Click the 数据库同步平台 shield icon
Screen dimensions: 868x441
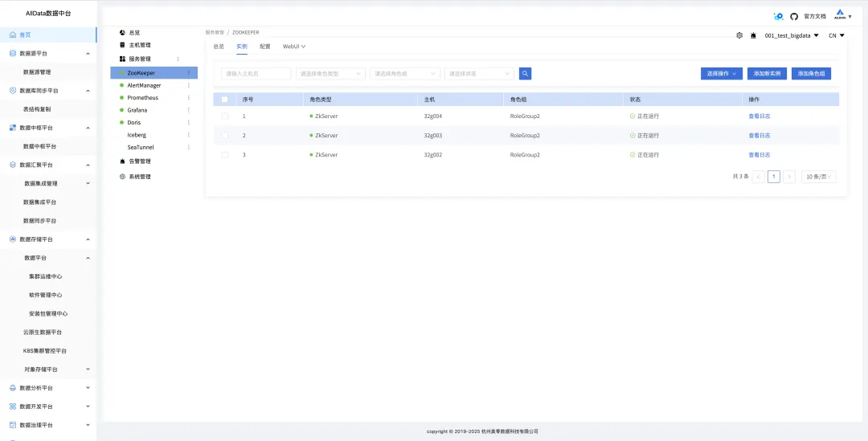(x=13, y=91)
